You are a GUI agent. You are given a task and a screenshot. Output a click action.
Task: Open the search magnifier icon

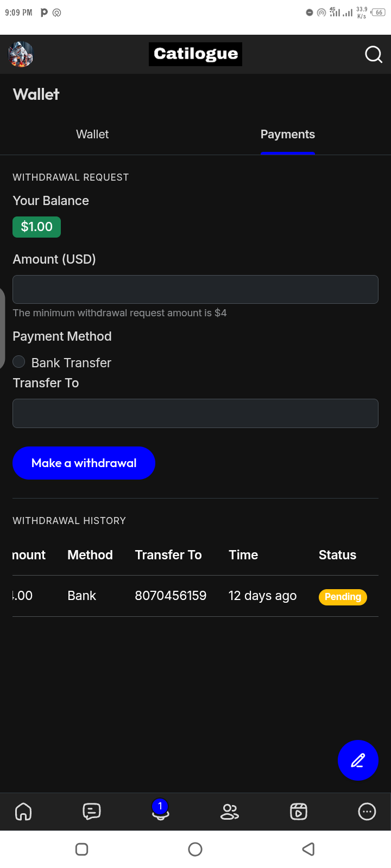374,54
